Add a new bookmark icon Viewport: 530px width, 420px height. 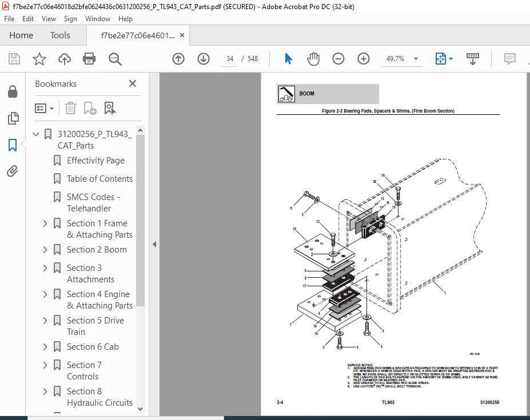90,108
